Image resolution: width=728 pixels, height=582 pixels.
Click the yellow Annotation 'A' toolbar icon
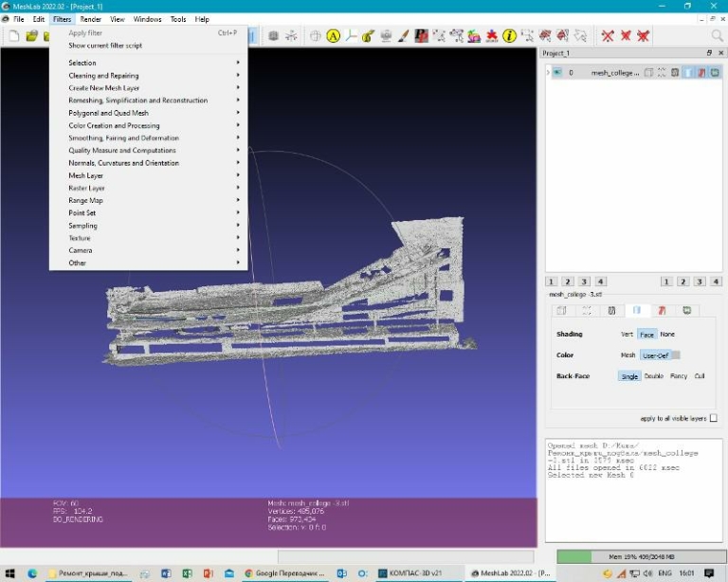(333, 36)
